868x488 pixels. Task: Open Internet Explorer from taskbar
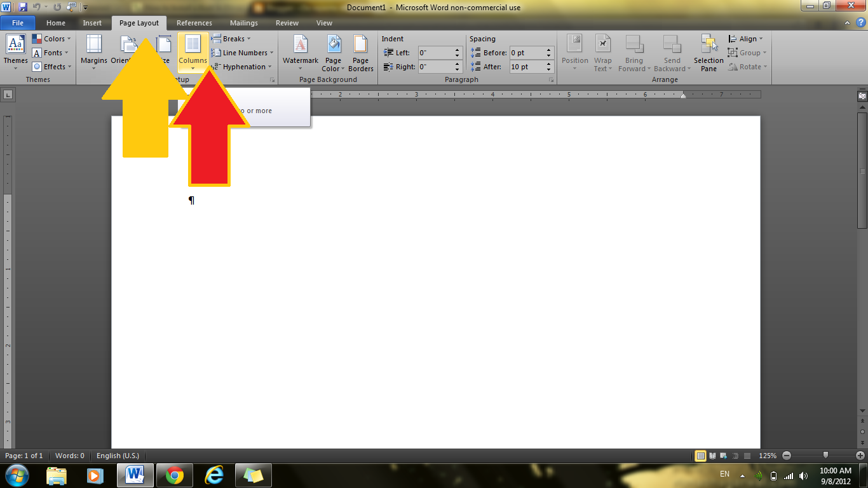click(215, 475)
